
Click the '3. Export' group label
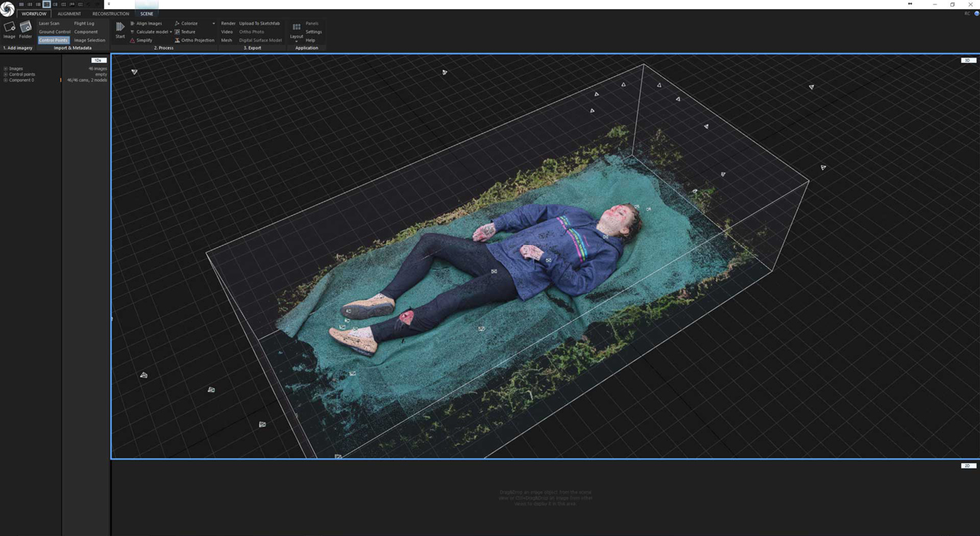(253, 48)
